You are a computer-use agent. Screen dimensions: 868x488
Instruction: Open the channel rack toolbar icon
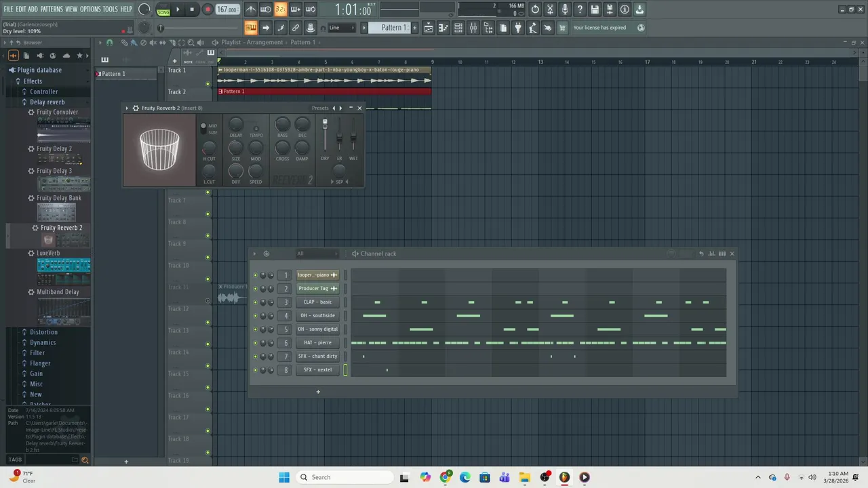[458, 28]
